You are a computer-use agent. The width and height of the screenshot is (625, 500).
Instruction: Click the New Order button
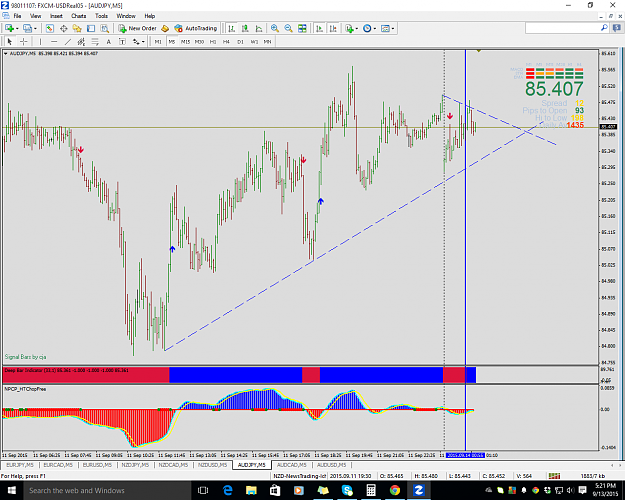coord(138,28)
